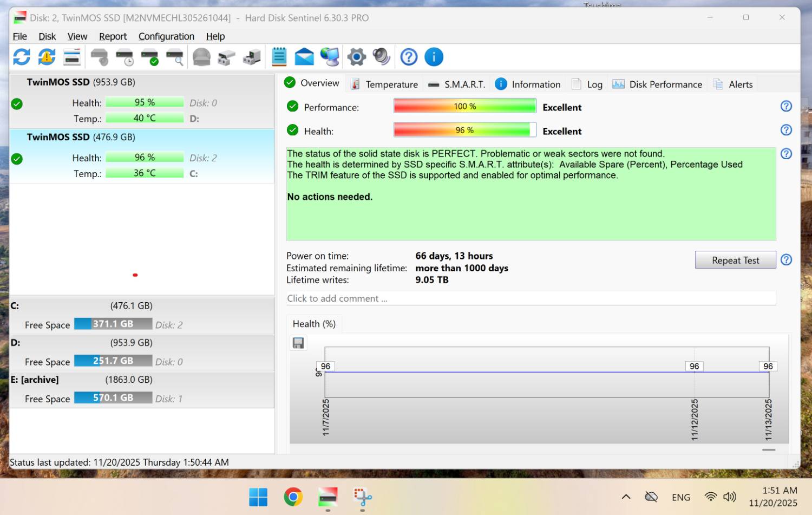Save the health graph with floppy icon
The height and width of the screenshot is (515, 812).
(x=298, y=343)
